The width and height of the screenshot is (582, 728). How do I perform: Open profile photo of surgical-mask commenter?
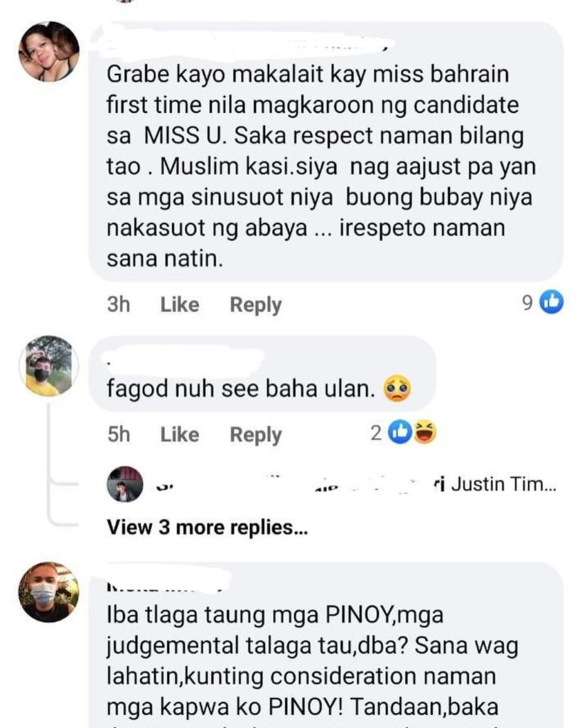(49, 592)
